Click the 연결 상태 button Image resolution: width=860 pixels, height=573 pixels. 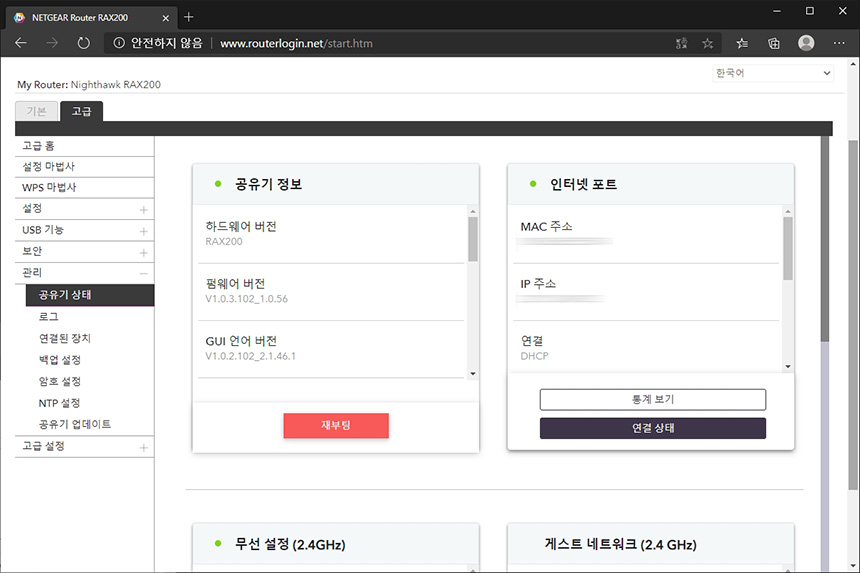(653, 428)
